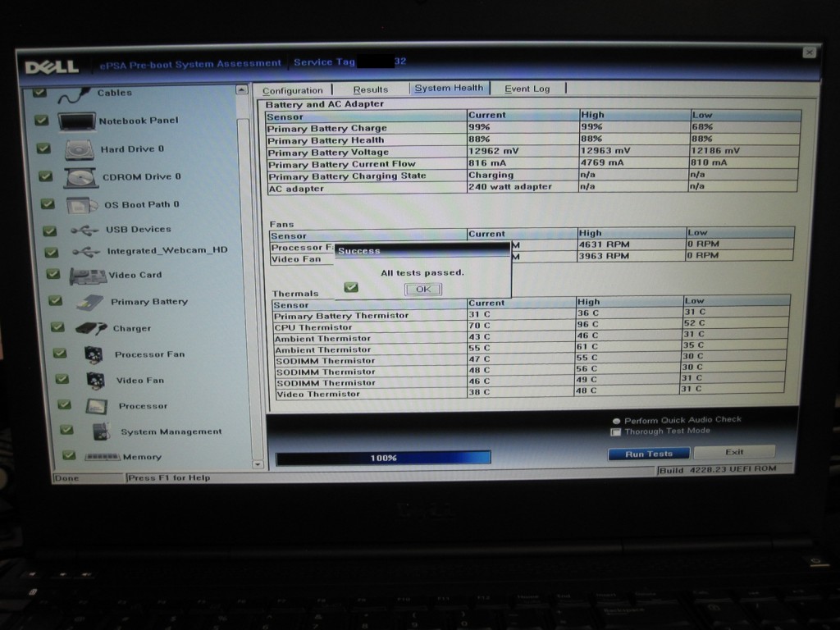The height and width of the screenshot is (630, 840).
Task: Toggle the Video Card checkbox
Action: (x=53, y=274)
